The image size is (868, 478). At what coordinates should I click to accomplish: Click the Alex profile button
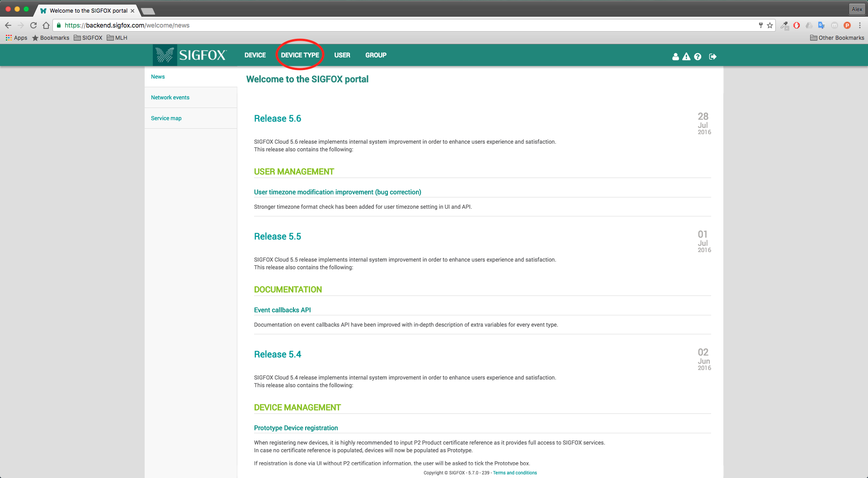pos(857,9)
